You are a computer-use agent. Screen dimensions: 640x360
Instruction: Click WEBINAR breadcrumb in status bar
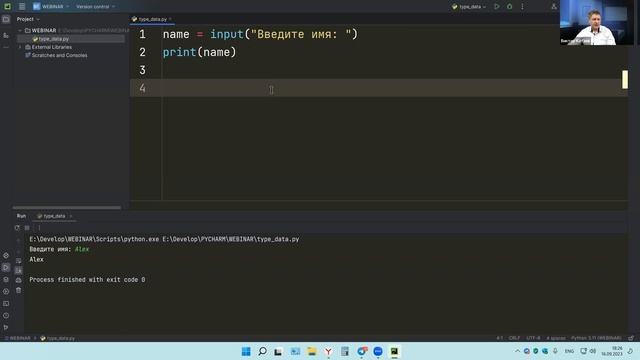click(x=18, y=338)
